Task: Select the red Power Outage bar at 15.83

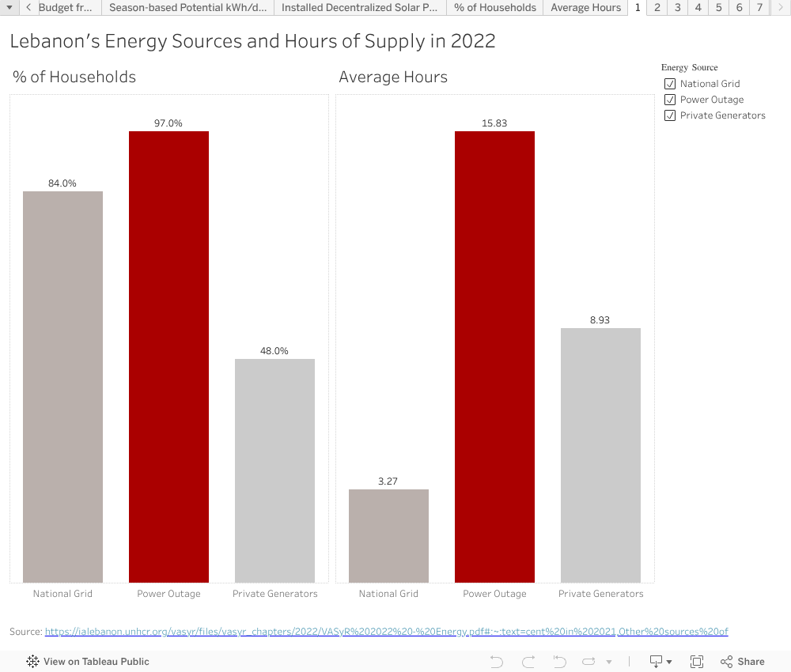Action: (494, 356)
